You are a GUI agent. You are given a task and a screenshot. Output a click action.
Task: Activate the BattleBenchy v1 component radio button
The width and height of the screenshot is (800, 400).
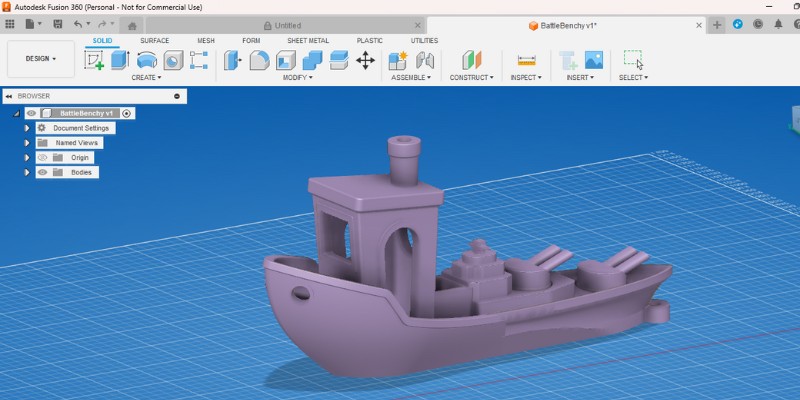coord(127,113)
